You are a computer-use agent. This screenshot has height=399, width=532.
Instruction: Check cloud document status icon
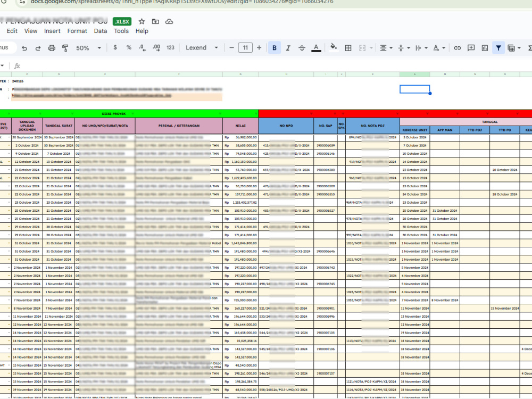169,21
